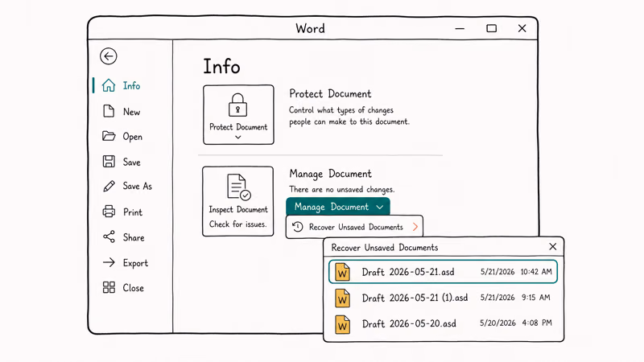This screenshot has height=362, width=644.
Task: Click the Info home icon in sidebar
Action: pos(109,85)
